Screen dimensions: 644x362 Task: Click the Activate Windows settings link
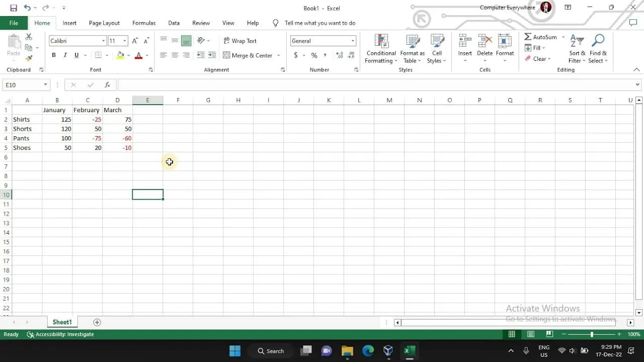click(559, 319)
